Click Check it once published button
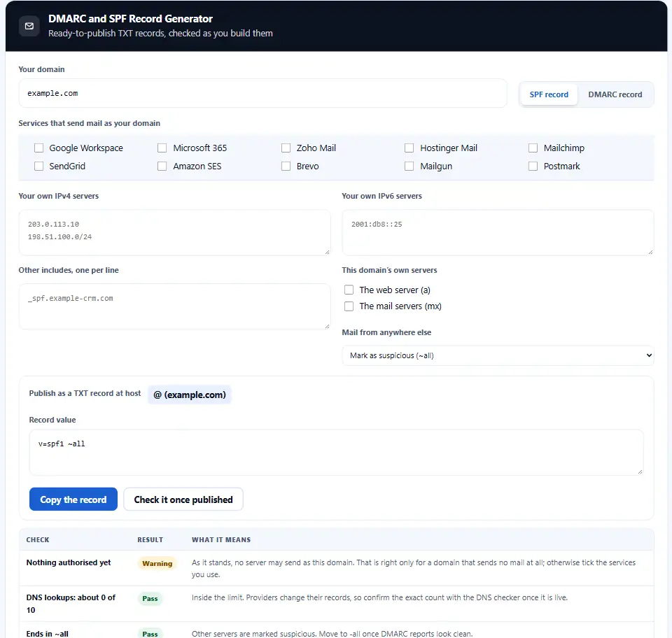Viewport: 672px width, 638px height. [x=183, y=499]
